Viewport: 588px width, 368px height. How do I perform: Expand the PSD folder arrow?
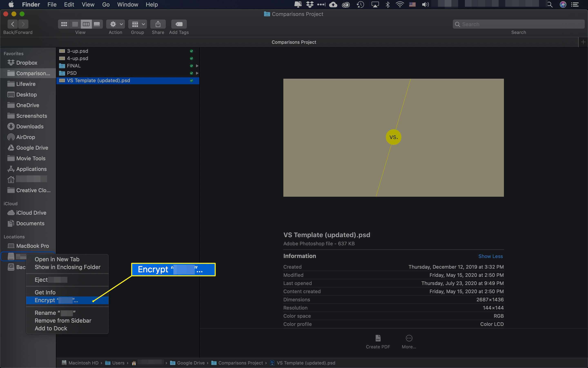pos(197,73)
